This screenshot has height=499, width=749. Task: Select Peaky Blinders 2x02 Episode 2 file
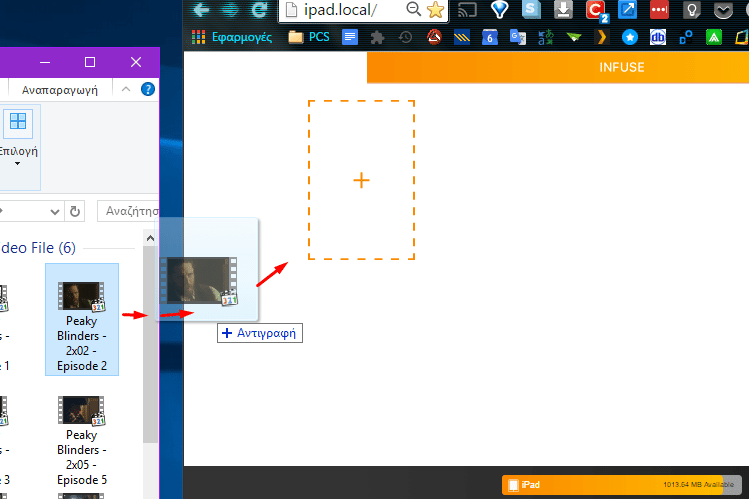pos(82,319)
